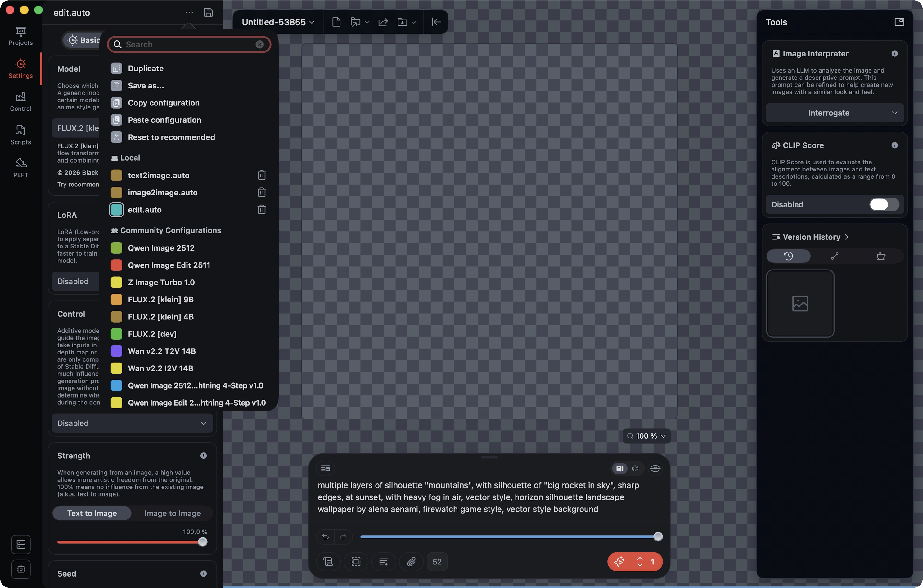The height and width of the screenshot is (588, 923).
Task: Open the PEFT sidebar section
Action: click(x=21, y=168)
